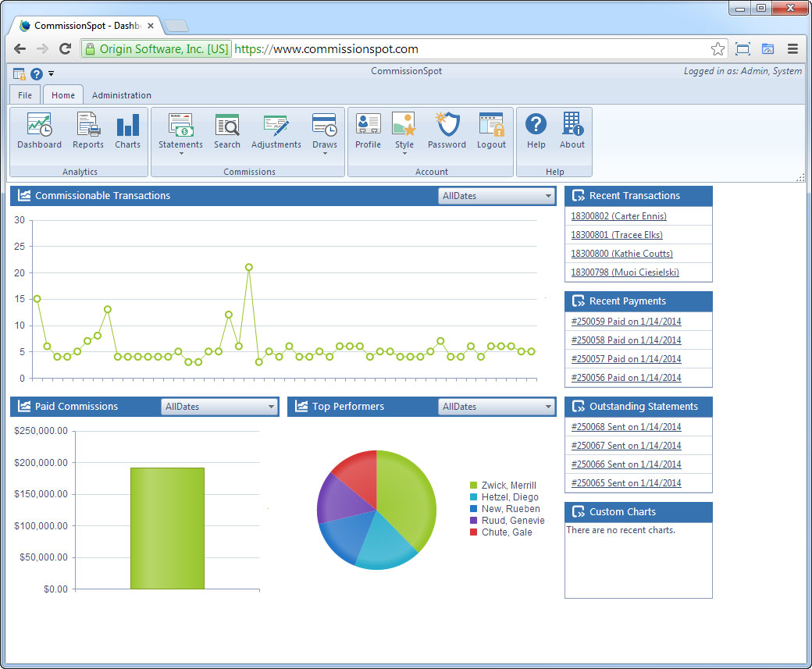This screenshot has height=669, width=812.
Task: Close the CommissionSpot browser tab
Action: (x=151, y=26)
